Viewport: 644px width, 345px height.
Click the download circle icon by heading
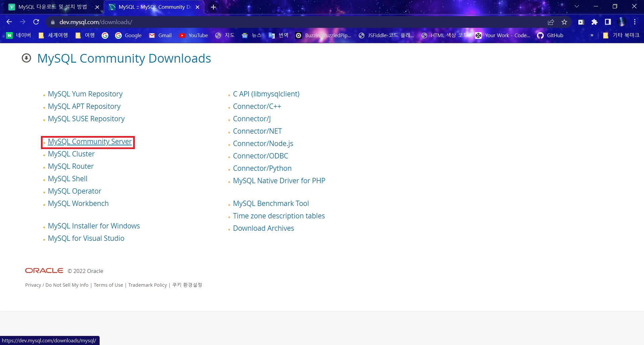pos(26,58)
